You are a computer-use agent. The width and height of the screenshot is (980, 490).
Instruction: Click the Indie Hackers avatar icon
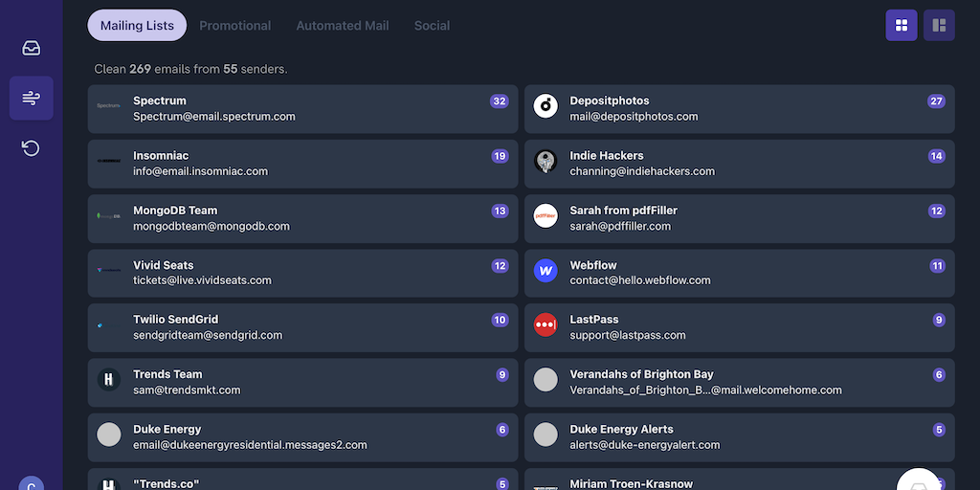pos(546,162)
